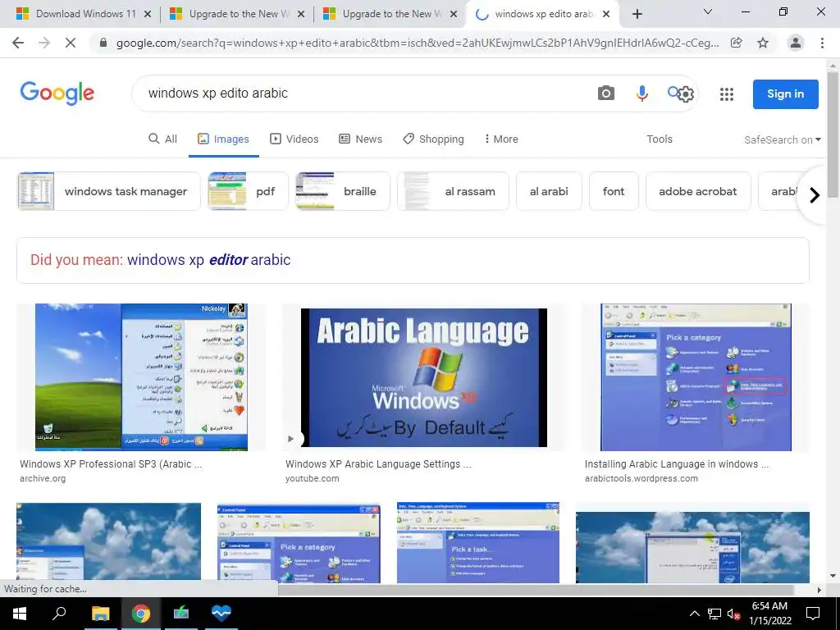
Task: Open File Explorer from the taskbar
Action: tap(100, 614)
